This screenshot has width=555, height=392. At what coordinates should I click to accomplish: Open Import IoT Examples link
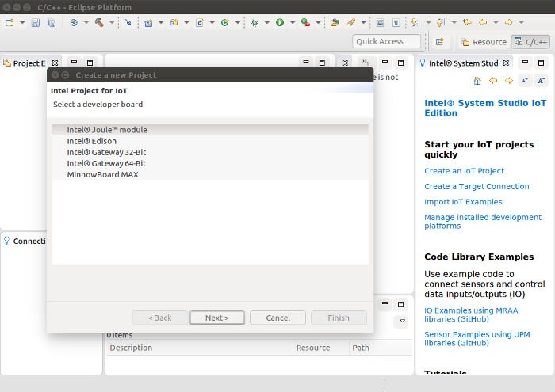coord(463,202)
